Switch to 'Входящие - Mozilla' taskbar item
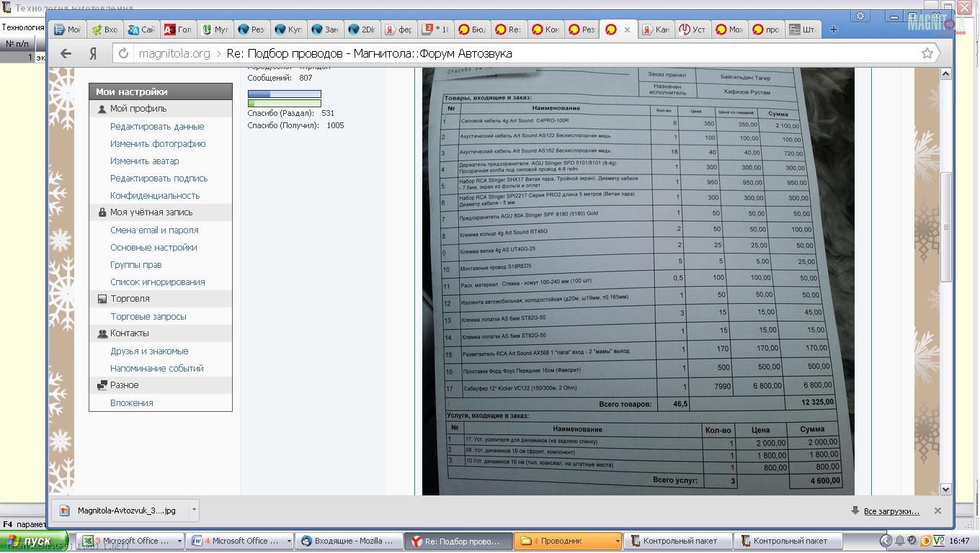980x553 pixels. click(349, 541)
